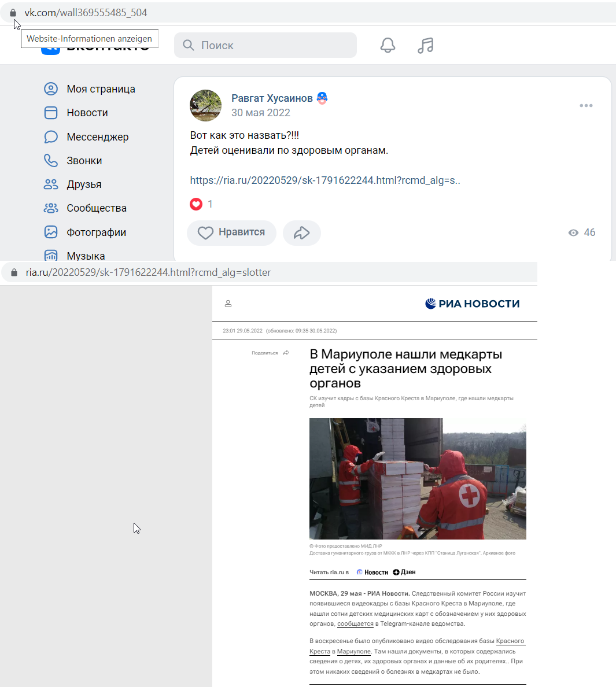The width and height of the screenshot is (616, 687).
Task: Click the Новости sidebar icon
Action: (51, 113)
